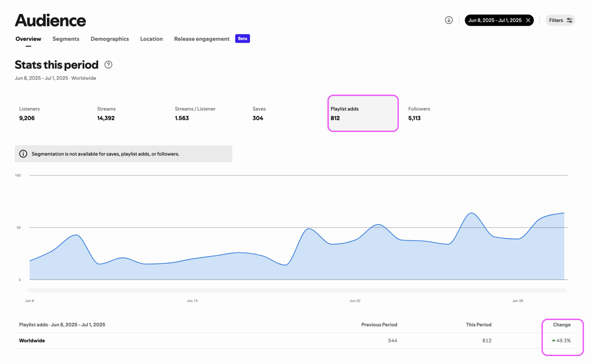591x364 pixels.
Task: Click the green upward change arrow
Action: point(553,340)
